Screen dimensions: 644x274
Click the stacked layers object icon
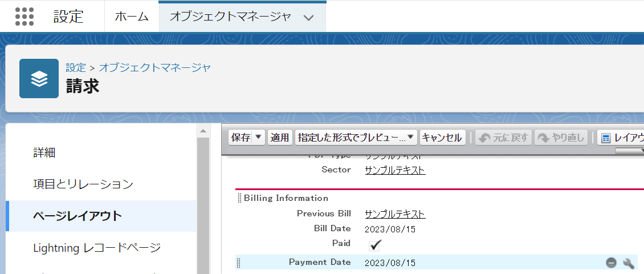point(39,79)
